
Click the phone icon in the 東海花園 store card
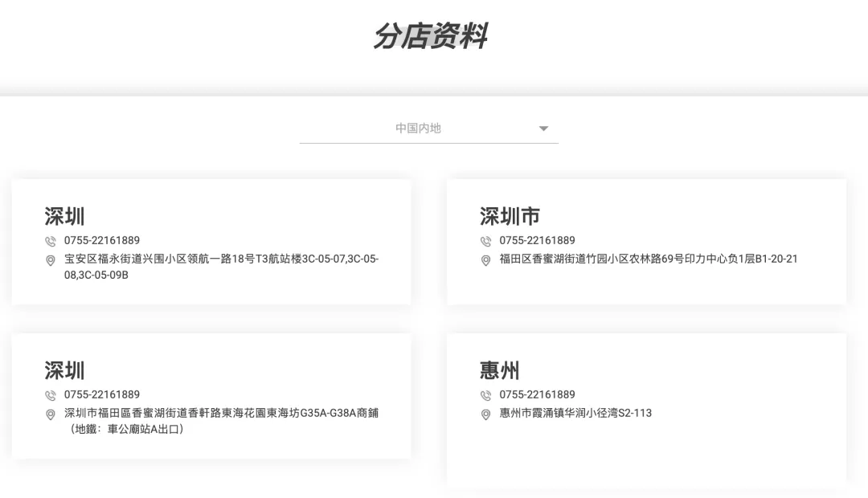[x=51, y=395]
